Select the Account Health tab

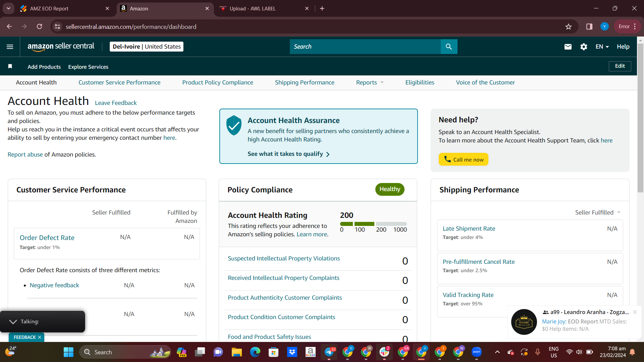coord(36,82)
